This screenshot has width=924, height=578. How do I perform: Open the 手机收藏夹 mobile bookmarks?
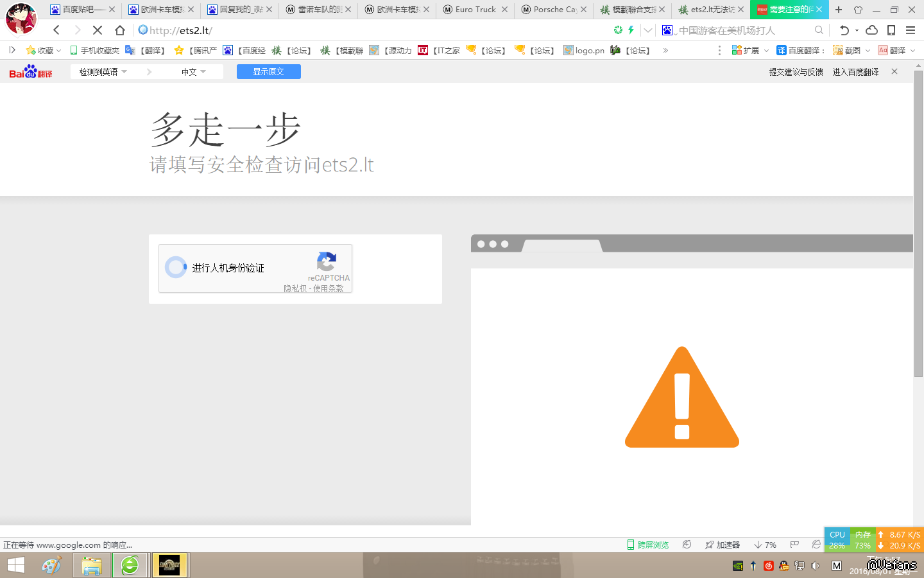(94, 50)
